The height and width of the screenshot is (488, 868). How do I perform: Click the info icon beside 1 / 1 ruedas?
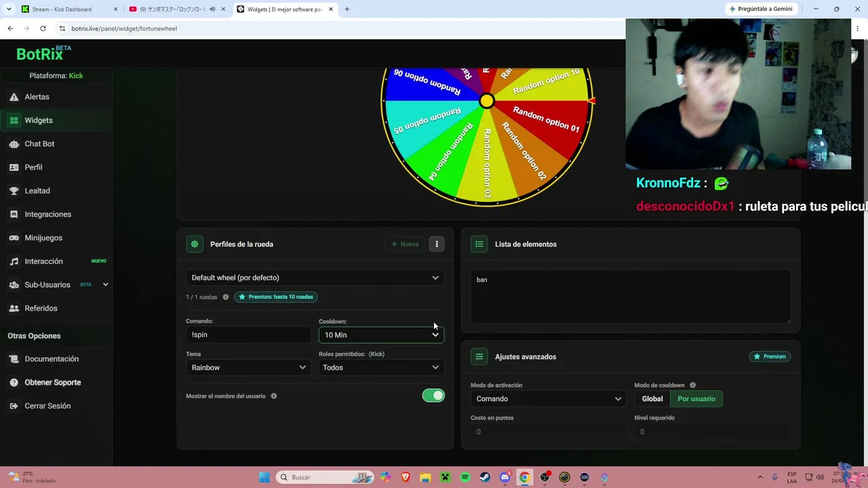226,297
